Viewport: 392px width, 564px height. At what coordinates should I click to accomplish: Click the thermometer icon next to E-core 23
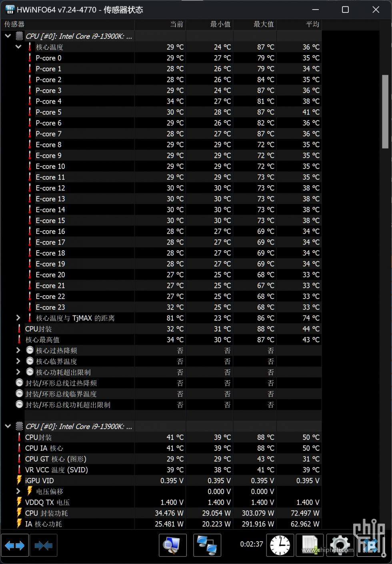point(30,307)
